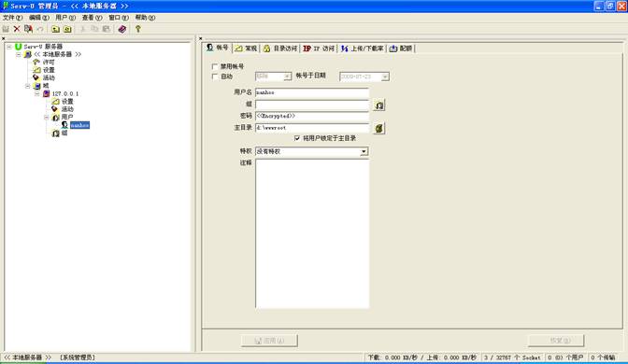Click the grayed cut toolbar icon
The width and height of the screenshot is (628, 364).
coord(83,29)
